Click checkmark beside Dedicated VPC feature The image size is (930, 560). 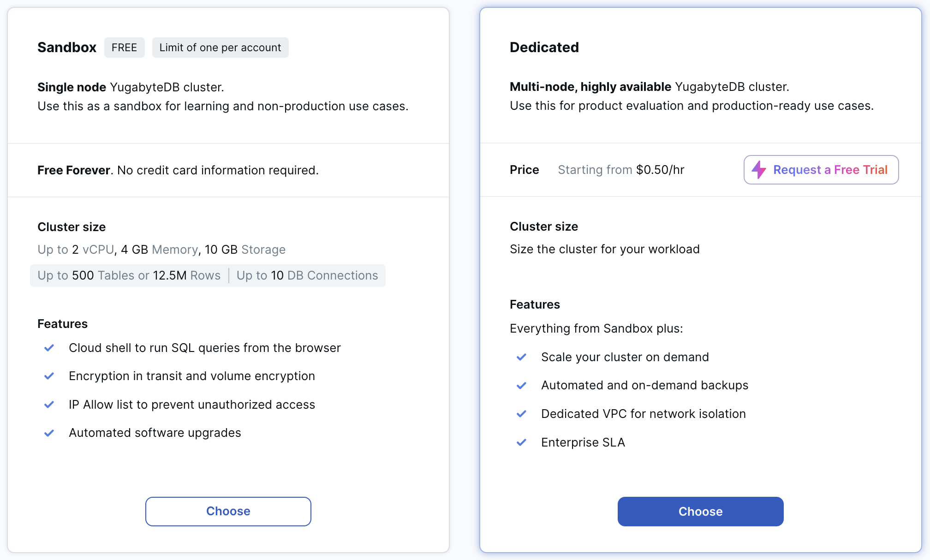[522, 414]
